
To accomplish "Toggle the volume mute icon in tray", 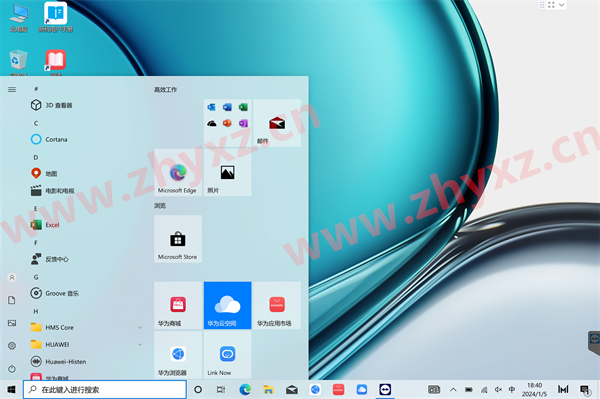I will pos(498,389).
